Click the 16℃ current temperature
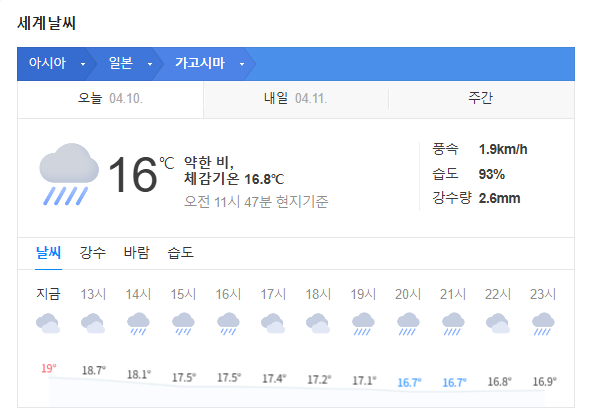 (141, 174)
